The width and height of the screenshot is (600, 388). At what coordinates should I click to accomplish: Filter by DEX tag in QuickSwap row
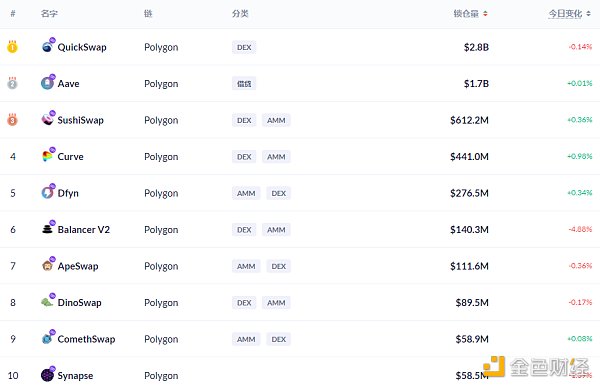click(244, 47)
